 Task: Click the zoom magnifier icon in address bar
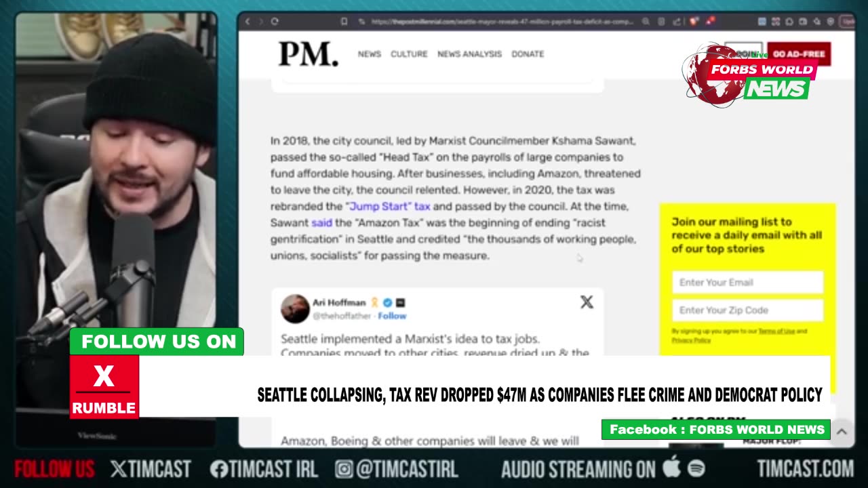647,22
